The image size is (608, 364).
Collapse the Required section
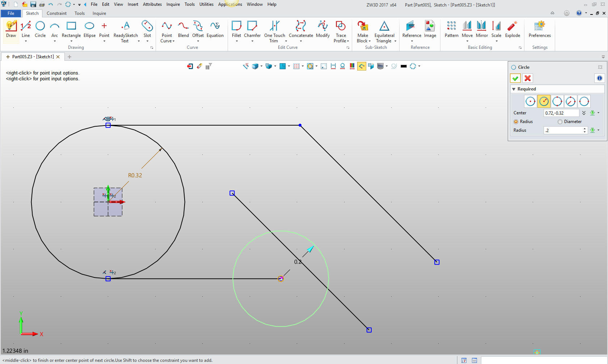[514, 89]
